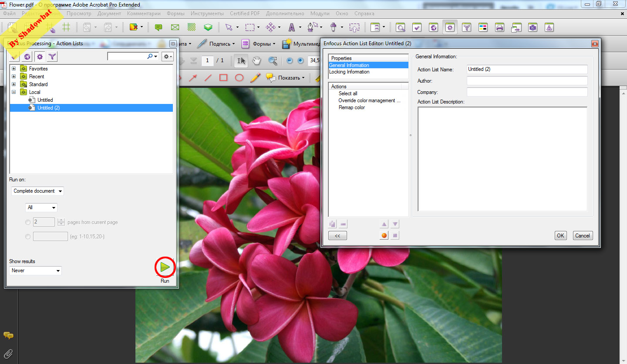Click the Company input field
627x364 pixels.
coord(527,92)
